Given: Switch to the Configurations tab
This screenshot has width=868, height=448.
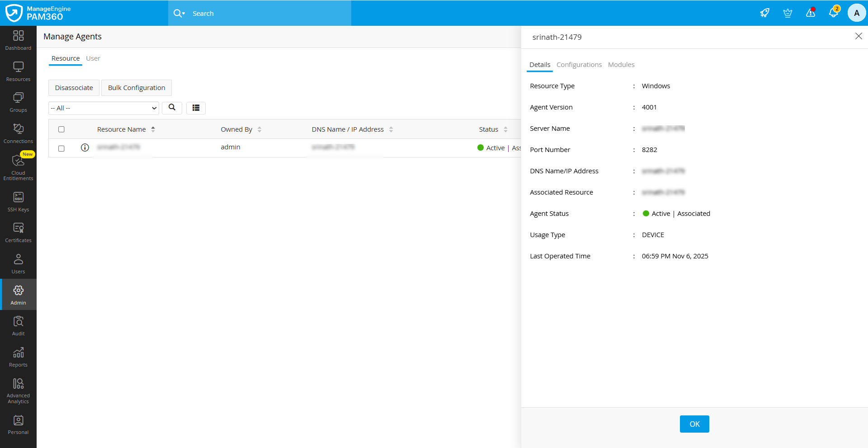Looking at the screenshot, I should click(x=579, y=65).
